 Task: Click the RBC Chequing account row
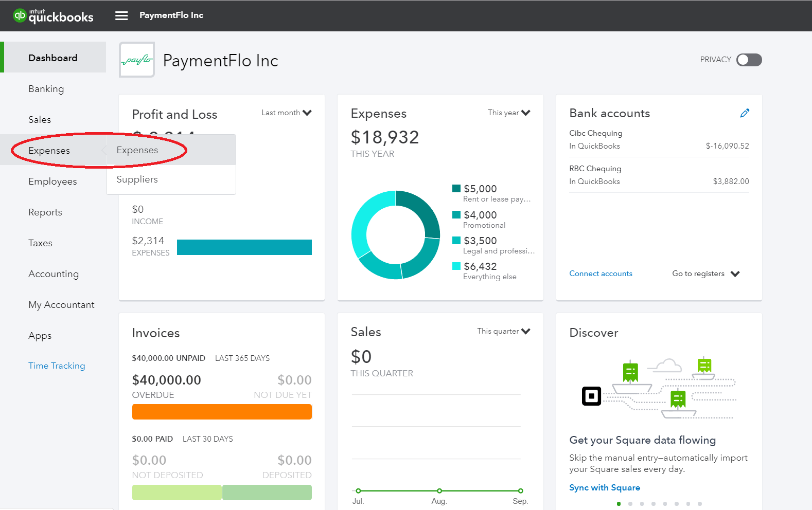[659, 175]
